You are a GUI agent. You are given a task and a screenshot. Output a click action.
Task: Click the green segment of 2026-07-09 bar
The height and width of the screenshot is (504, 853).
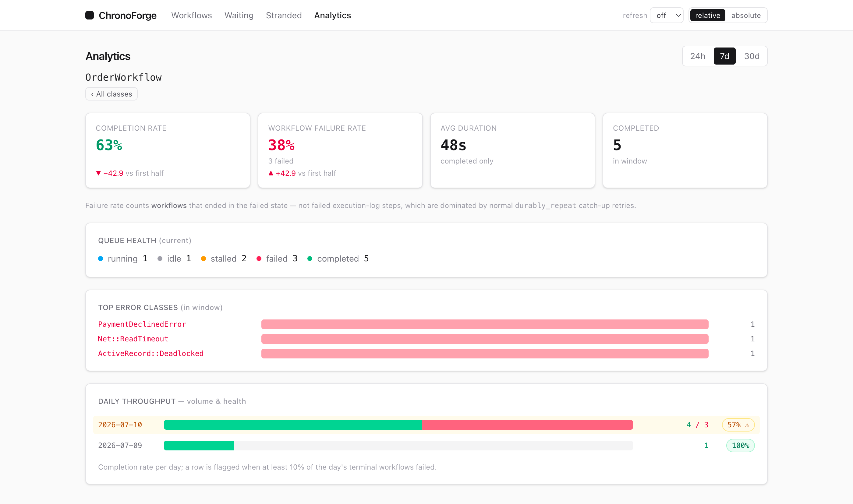coord(199,445)
